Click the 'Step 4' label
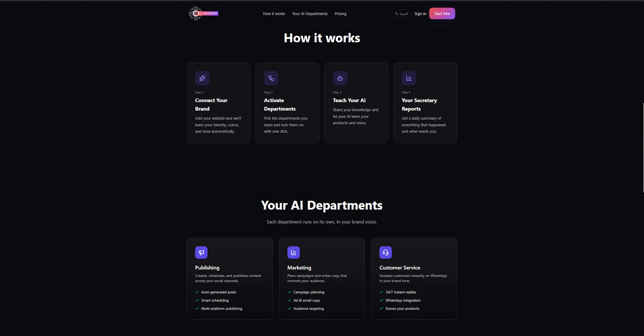Viewport: 644px width, 336px height. click(406, 93)
